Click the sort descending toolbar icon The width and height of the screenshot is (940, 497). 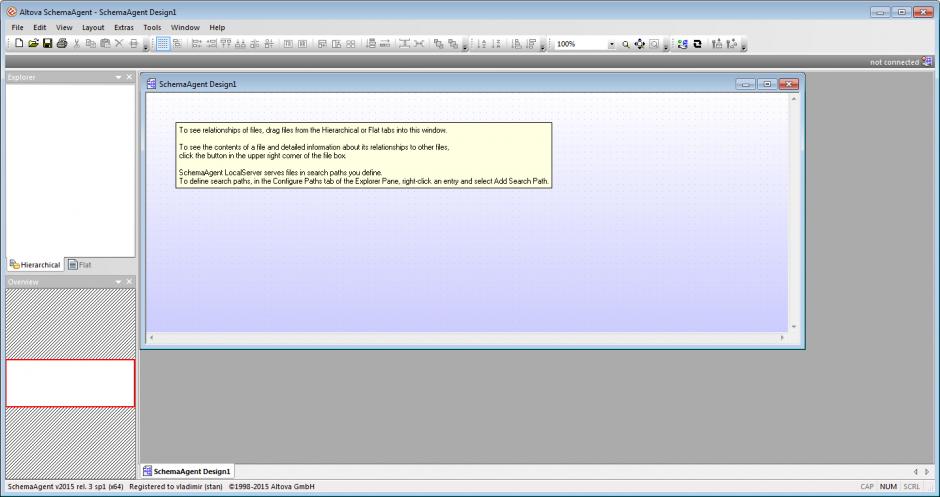[496, 44]
